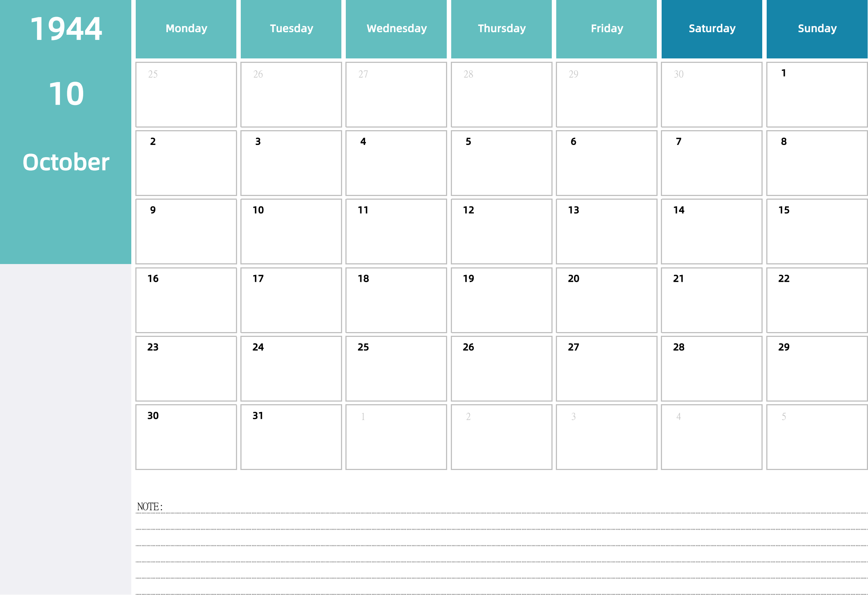Click on Monday column header
The width and height of the screenshot is (868, 595).
[186, 28]
